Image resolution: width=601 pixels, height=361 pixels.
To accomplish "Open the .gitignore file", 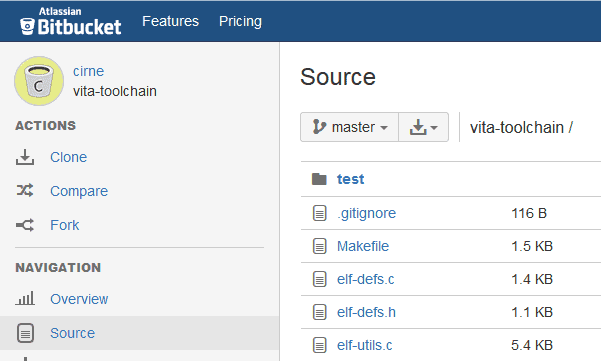I will (x=366, y=213).
